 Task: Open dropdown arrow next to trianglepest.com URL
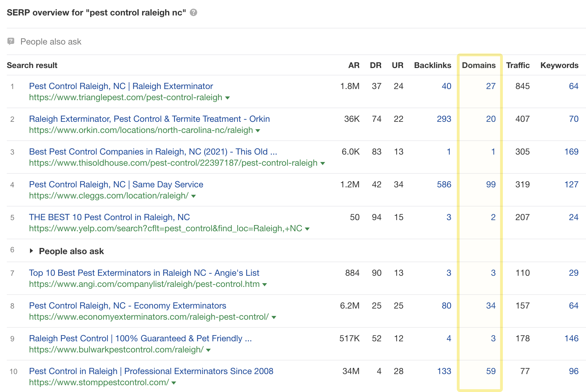pos(227,98)
